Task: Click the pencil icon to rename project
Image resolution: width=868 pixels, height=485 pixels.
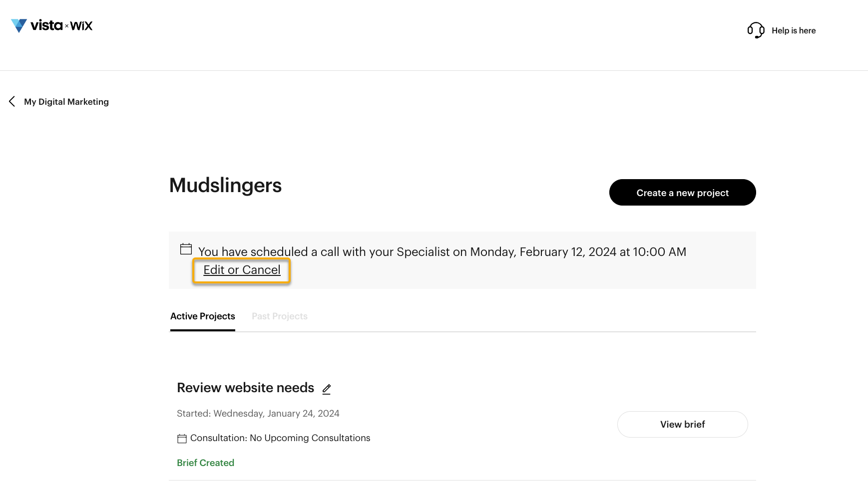Action: click(x=327, y=389)
